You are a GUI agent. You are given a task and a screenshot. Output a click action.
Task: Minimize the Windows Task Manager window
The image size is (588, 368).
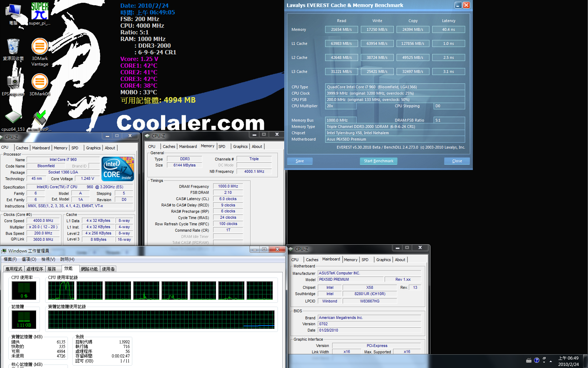(255, 250)
